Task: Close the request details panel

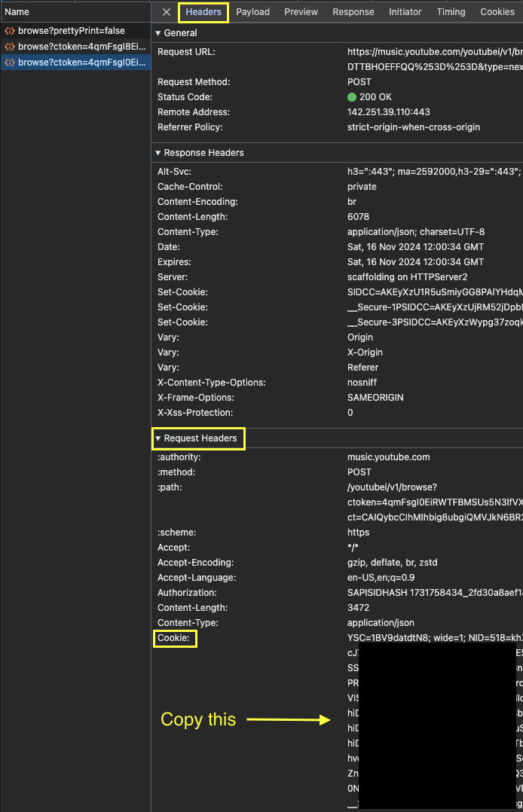Action: click(x=167, y=12)
